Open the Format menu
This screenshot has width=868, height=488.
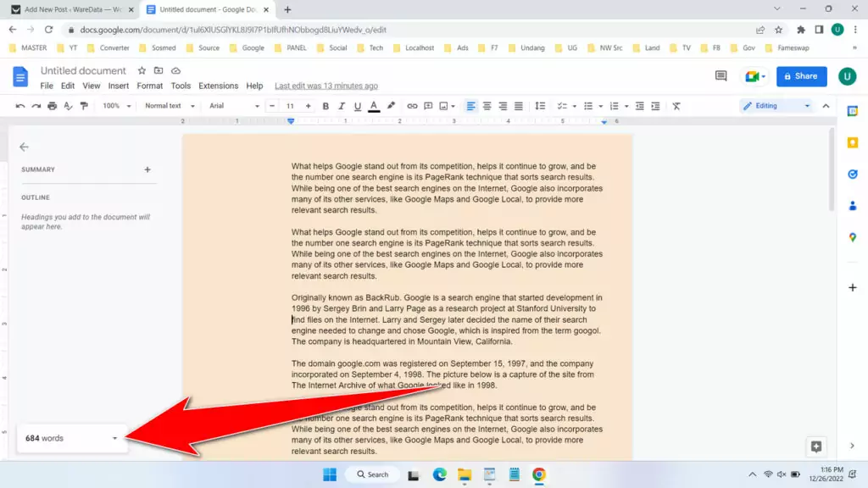[x=150, y=86]
